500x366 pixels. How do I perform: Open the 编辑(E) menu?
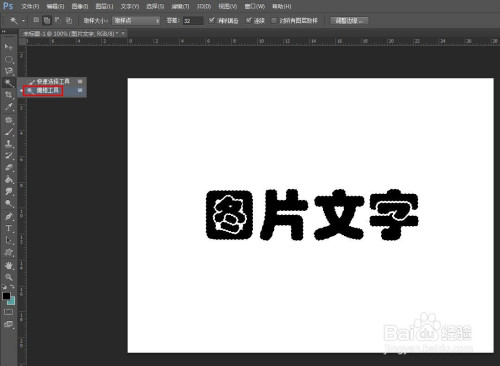click(x=55, y=6)
